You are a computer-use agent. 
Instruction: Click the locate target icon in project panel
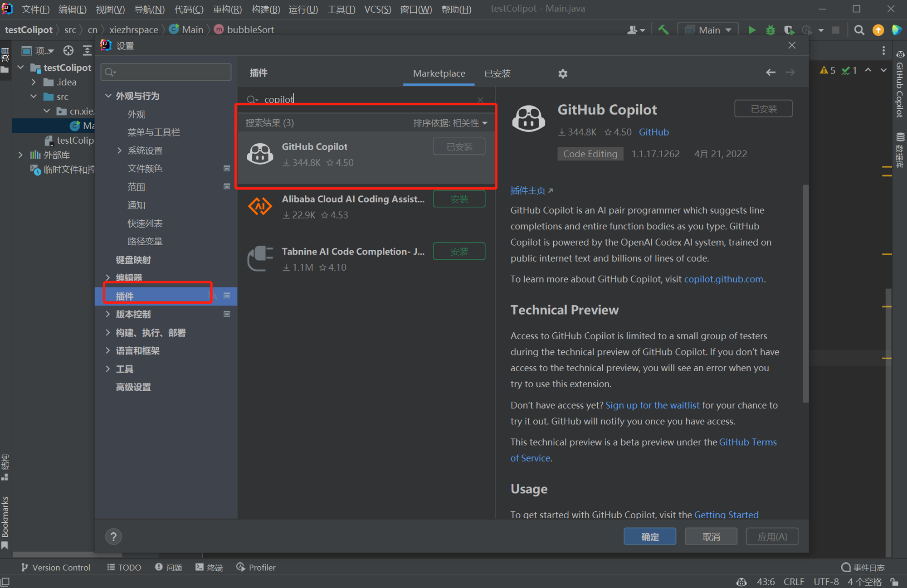pos(68,50)
